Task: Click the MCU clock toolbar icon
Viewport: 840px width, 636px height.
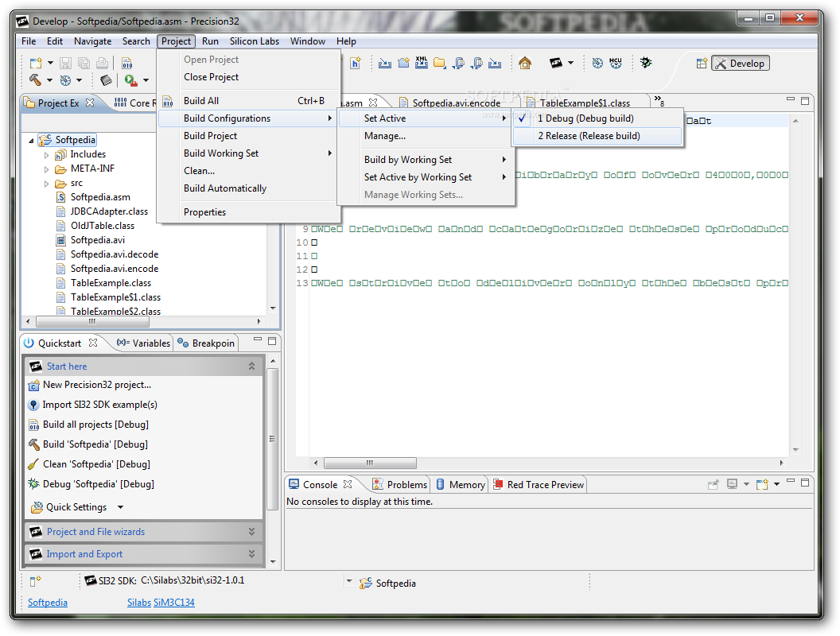Action: pos(616,63)
